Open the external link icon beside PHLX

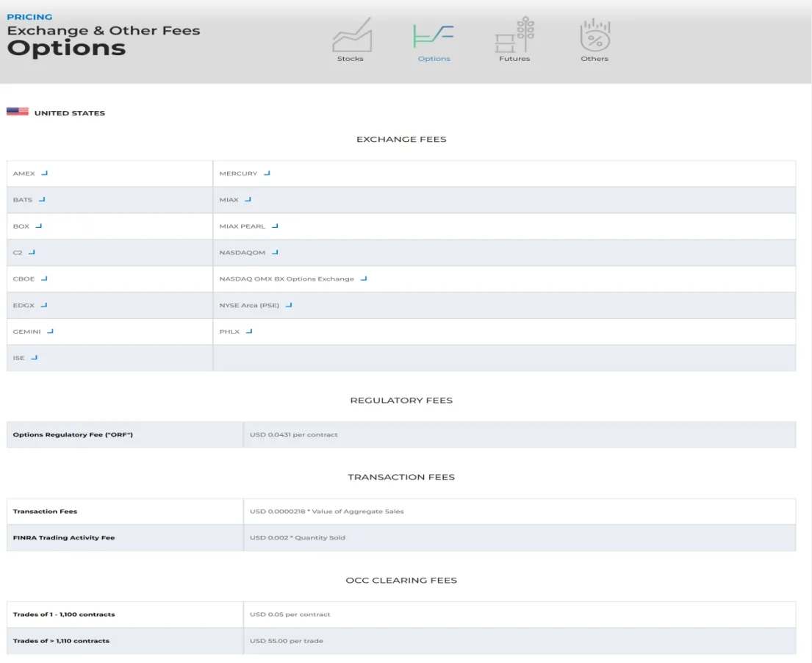[x=249, y=331]
